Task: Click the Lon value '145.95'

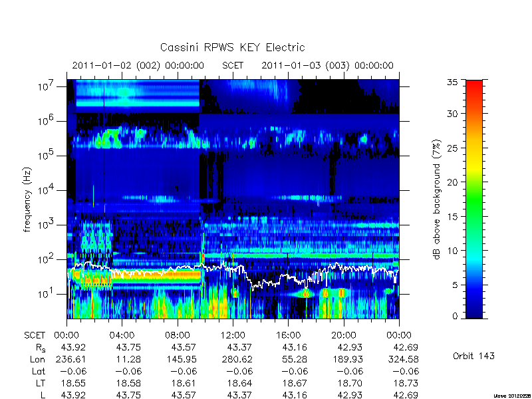Action: pyautogui.click(x=181, y=359)
